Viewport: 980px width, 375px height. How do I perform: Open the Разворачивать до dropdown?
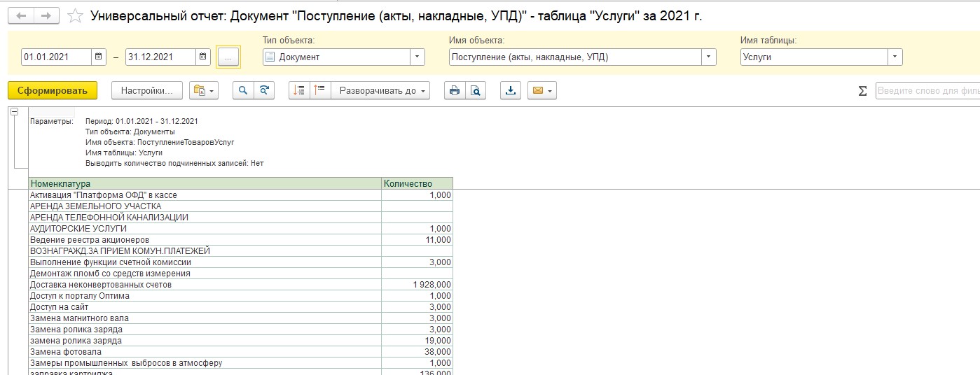pos(380,90)
